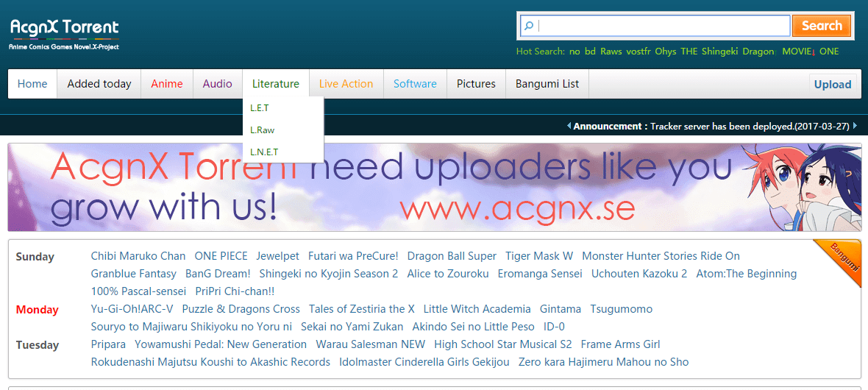The width and height of the screenshot is (868, 390).
Task: Open Shingeki no Kyojin Season 2
Action: (x=329, y=274)
